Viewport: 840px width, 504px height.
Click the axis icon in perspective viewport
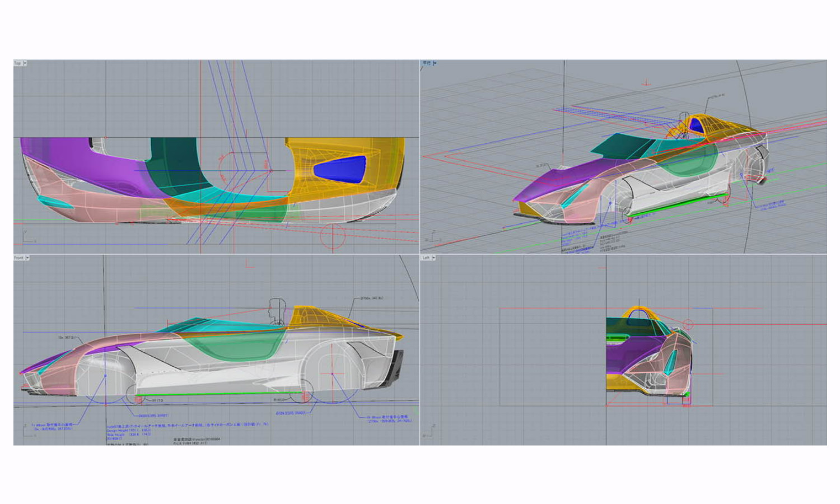click(432, 236)
